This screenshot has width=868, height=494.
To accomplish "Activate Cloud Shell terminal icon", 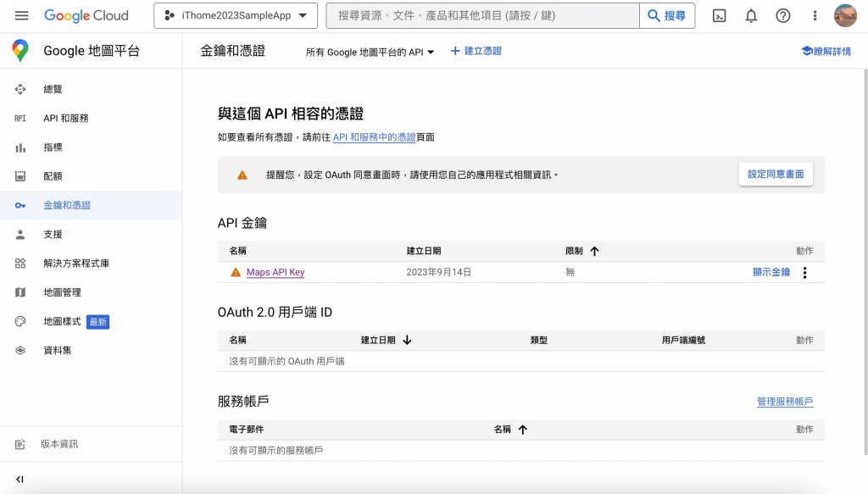I will tap(719, 15).
